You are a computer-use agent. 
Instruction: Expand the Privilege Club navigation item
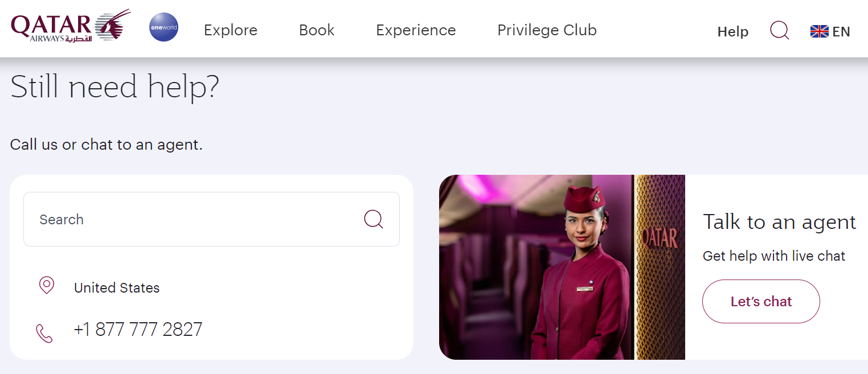546,30
